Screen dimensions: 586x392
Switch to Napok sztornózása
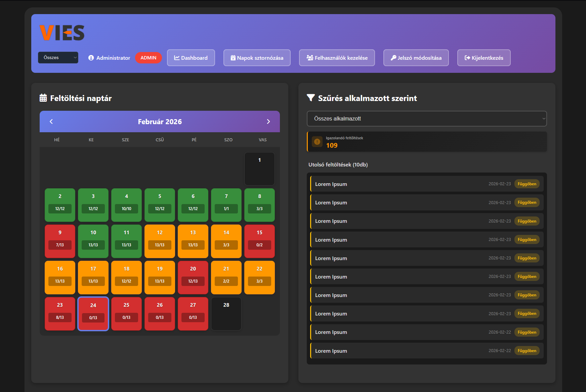257,58
